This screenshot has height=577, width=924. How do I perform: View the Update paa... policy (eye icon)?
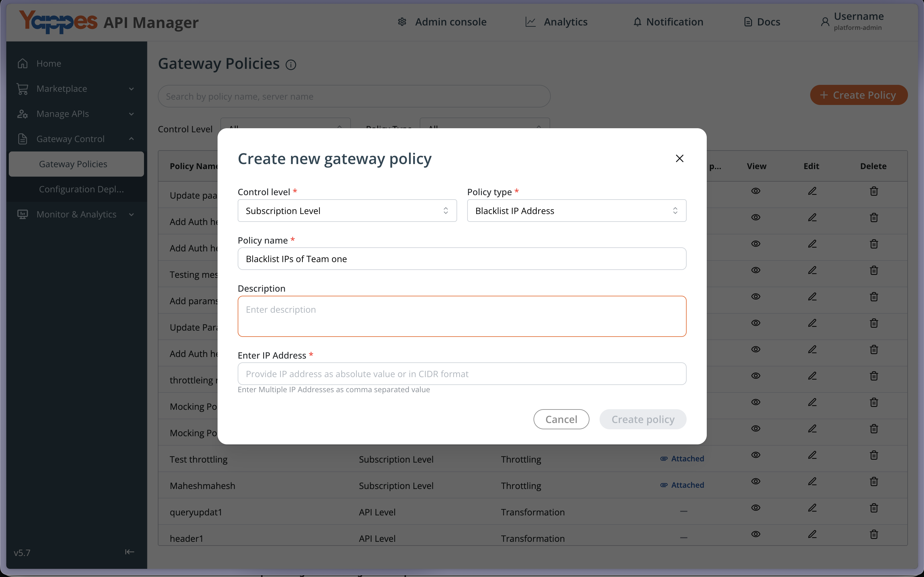point(756,191)
